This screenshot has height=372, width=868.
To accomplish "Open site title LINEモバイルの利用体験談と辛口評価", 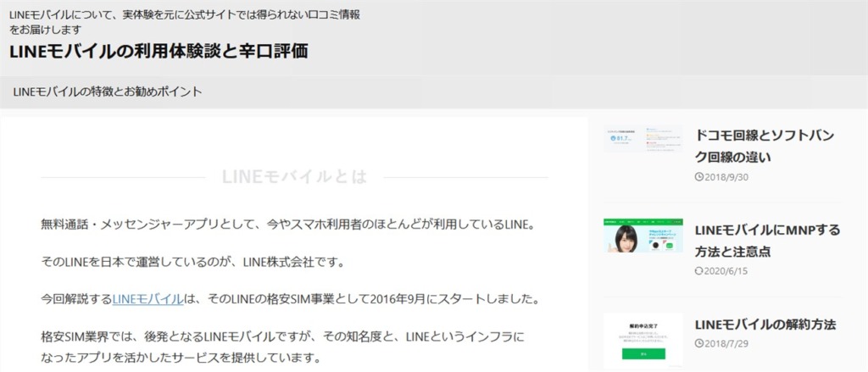I will tap(159, 51).
